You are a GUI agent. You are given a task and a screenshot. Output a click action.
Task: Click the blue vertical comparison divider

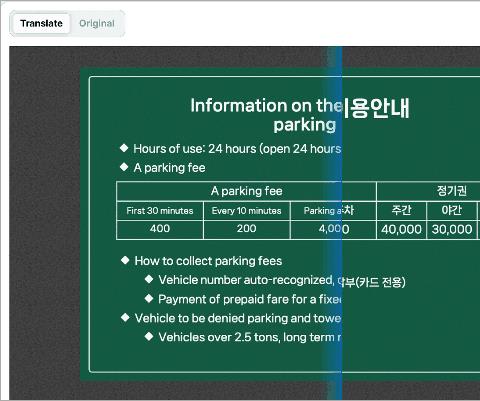tap(338, 223)
